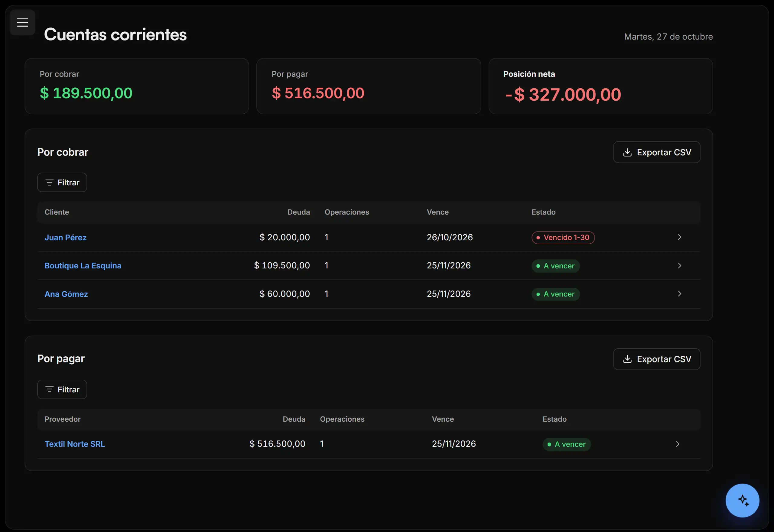The width and height of the screenshot is (774, 532).
Task: Click the $ 60.000,00 debt amount
Action: click(x=285, y=294)
